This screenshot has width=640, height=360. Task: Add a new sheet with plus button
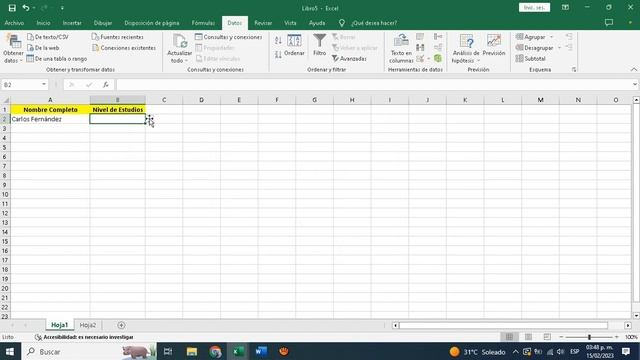coord(121,325)
